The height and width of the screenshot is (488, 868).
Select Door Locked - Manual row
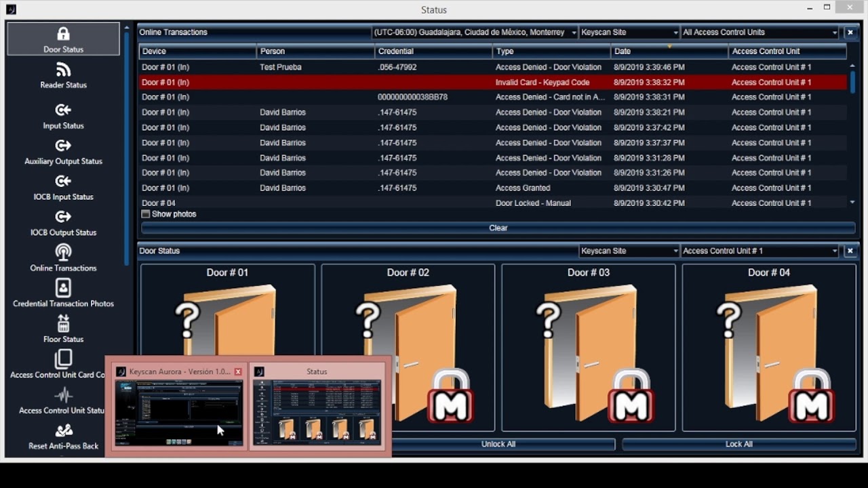point(493,203)
